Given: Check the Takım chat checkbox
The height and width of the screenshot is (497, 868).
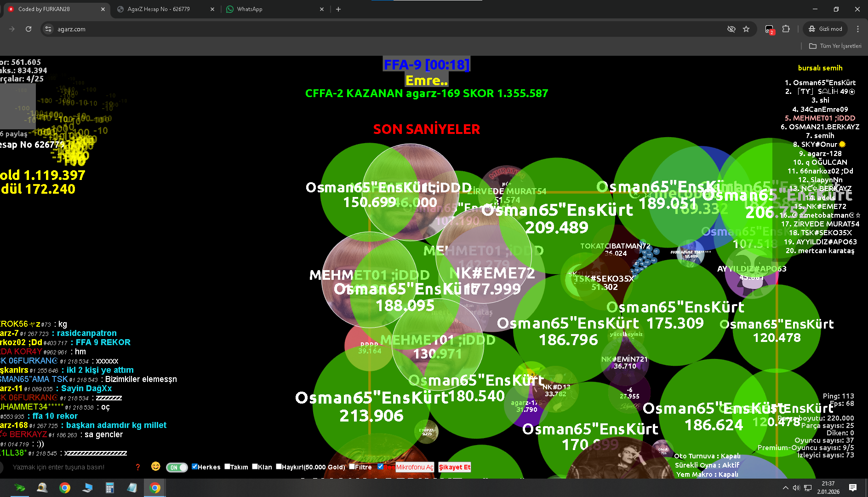Looking at the screenshot, I should coord(227,467).
